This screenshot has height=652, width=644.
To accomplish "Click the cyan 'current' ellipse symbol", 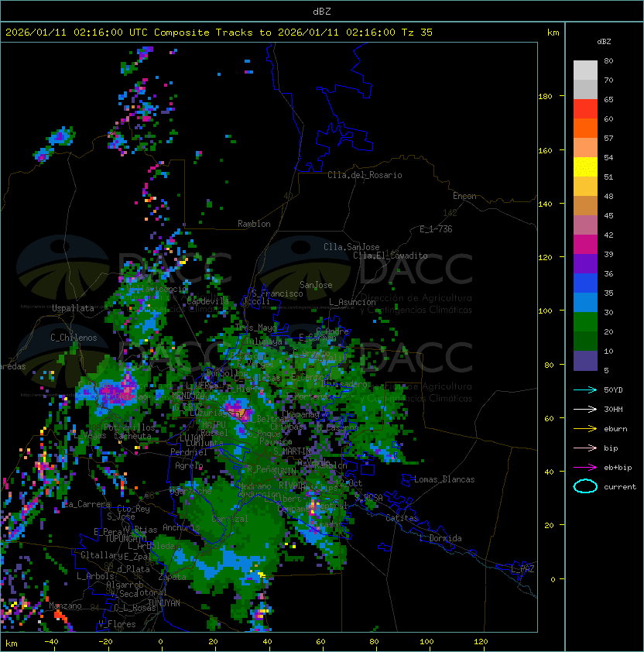I will 585,486.
